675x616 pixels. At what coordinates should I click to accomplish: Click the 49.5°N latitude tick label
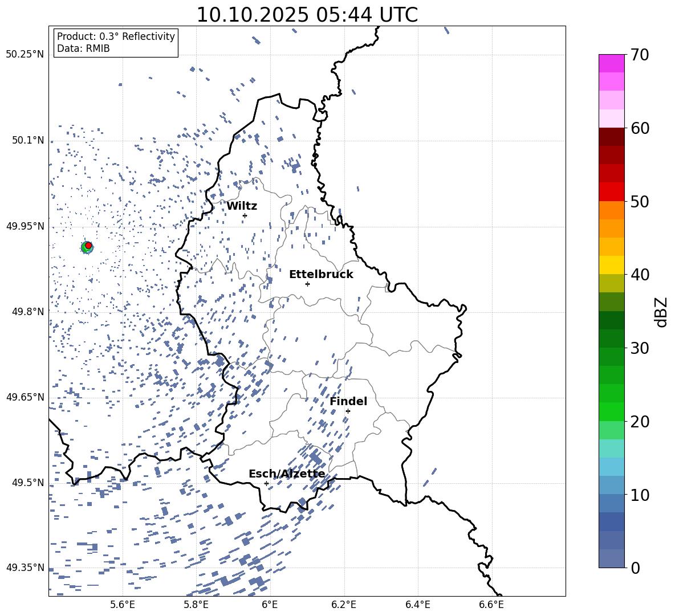coord(28,482)
